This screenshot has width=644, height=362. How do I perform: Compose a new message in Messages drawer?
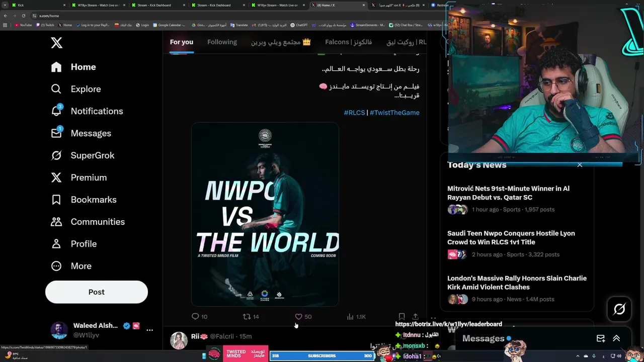[601, 338]
